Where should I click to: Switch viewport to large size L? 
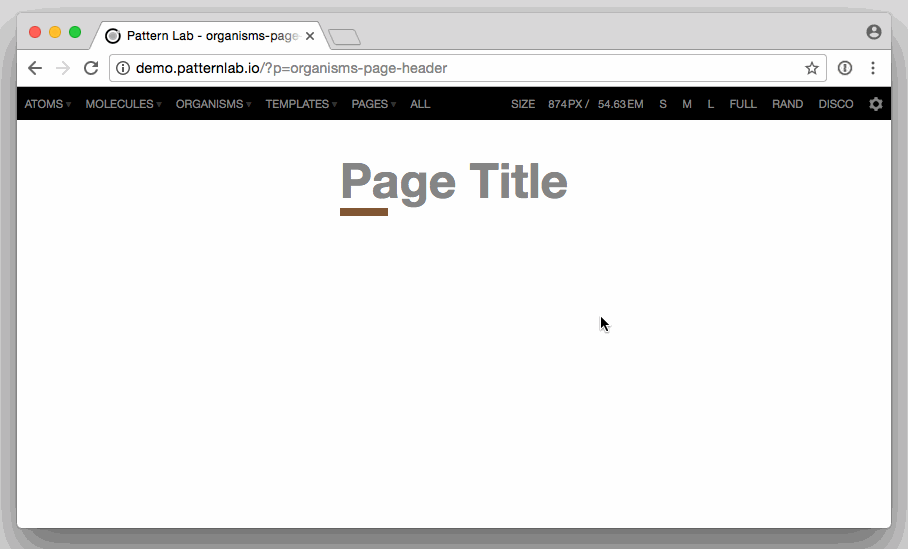(711, 104)
